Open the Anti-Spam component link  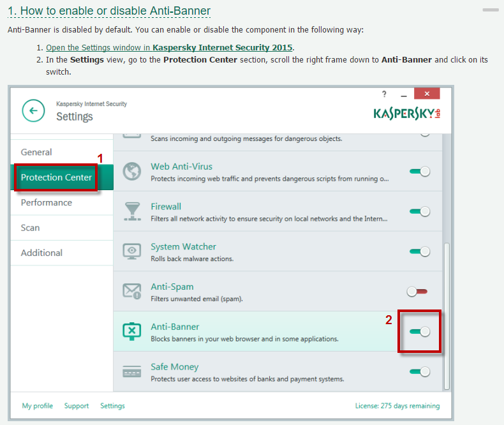click(x=172, y=287)
